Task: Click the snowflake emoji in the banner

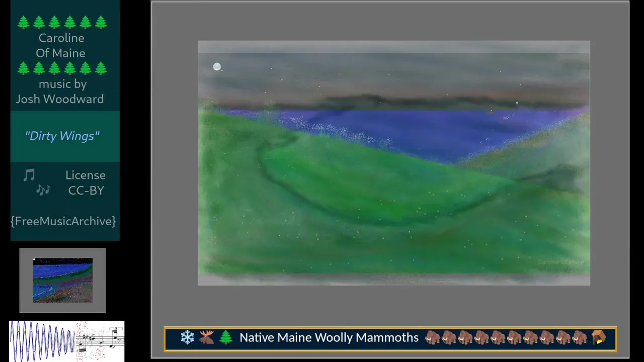Action: tap(187, 337)
